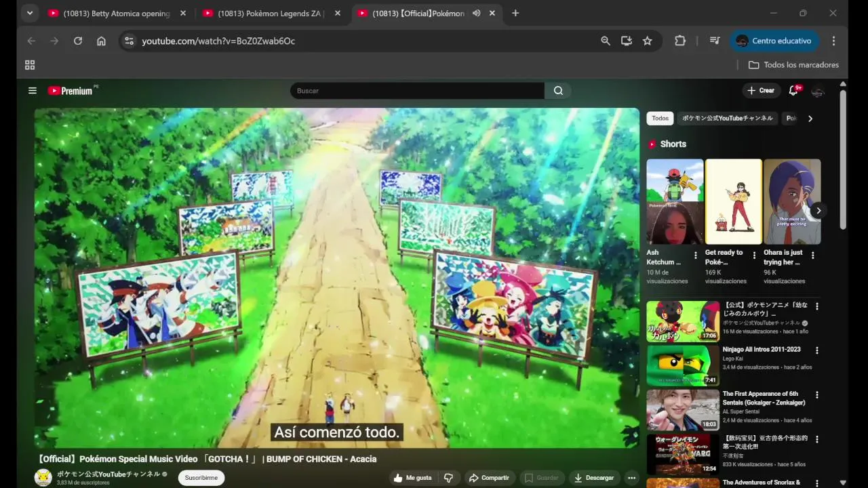Open the 12:54 Digimon evolution video thumbnail

[683, 455]
